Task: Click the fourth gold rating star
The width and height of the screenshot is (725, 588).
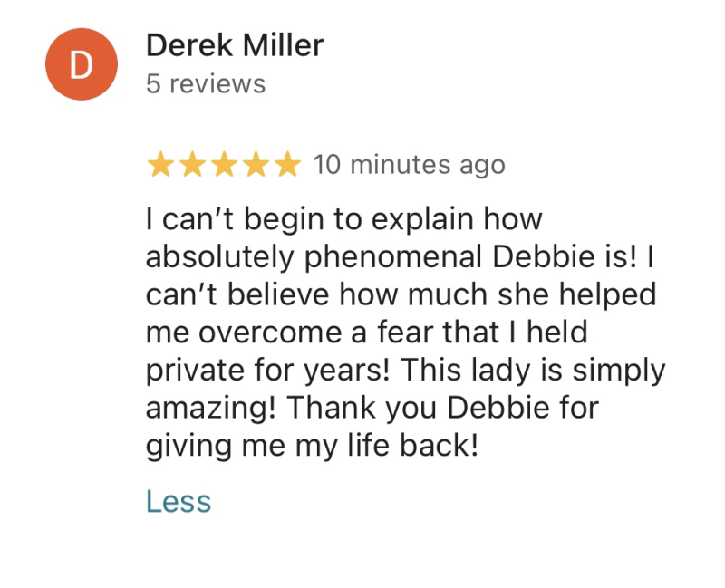Action: pyautogui.click(x=256, y=164)
